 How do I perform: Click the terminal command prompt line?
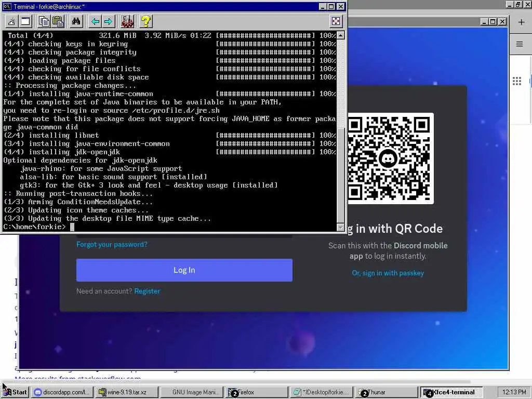tap(170, 227)
